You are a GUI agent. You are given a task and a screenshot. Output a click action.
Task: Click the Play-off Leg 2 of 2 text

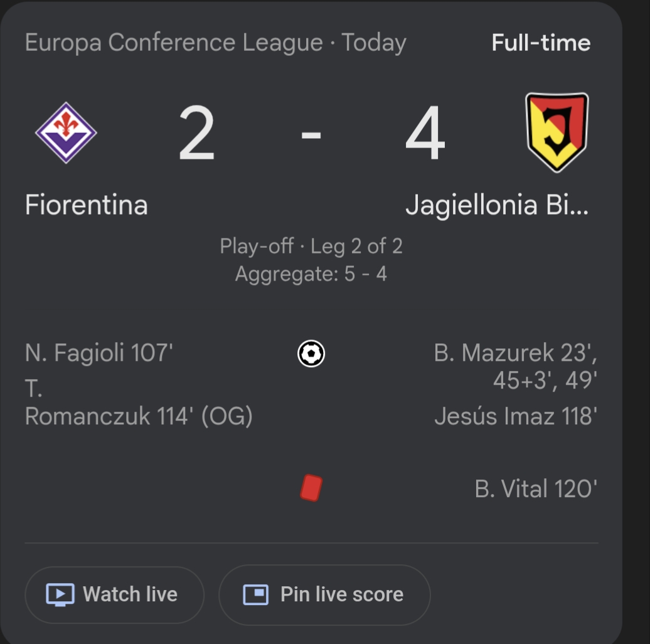tap(311, 246)
